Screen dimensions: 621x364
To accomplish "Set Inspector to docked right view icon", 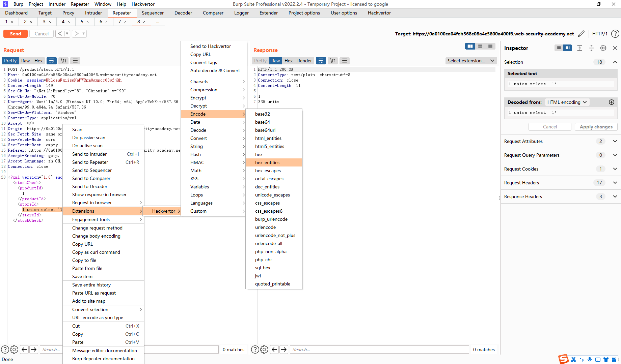I will tap(568, 48).
